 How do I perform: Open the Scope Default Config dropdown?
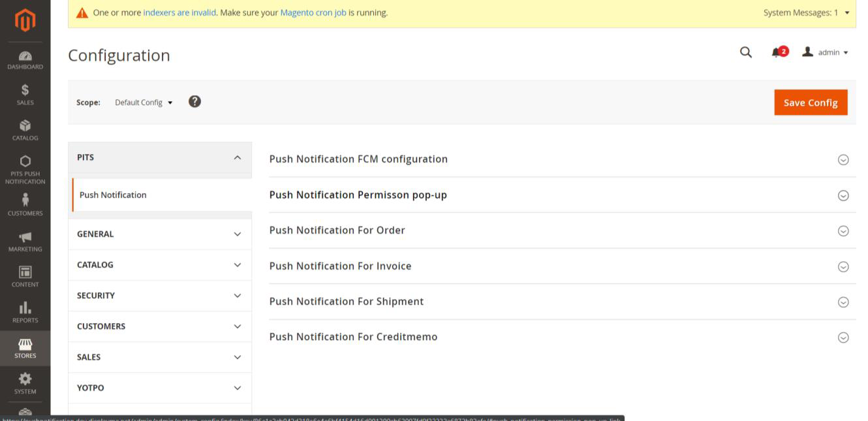[x=144, y=102]
